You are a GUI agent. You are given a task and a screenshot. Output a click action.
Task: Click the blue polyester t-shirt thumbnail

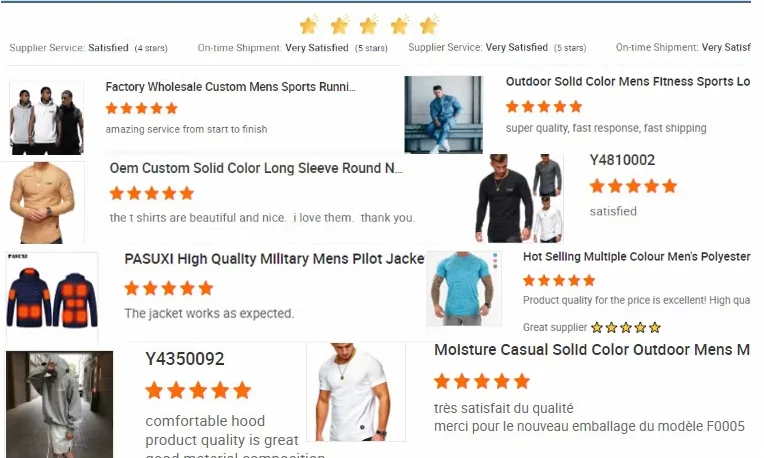click(x=464, y=288)
